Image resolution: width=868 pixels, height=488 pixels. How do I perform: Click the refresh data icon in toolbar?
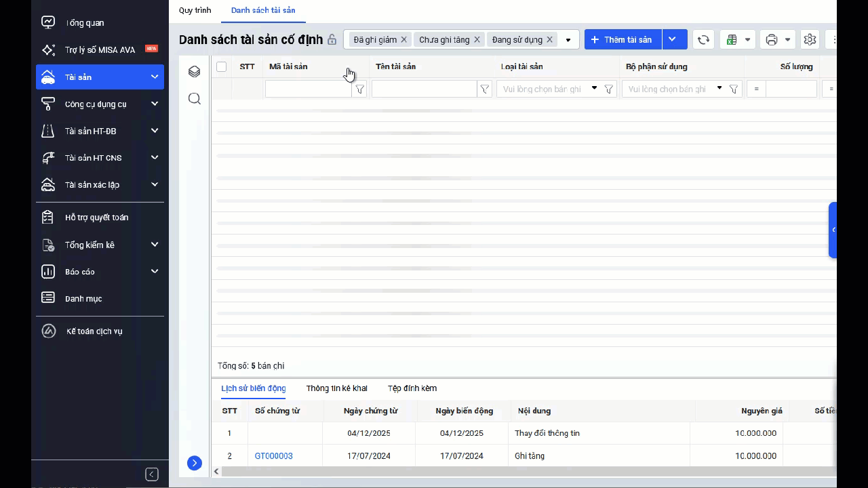point(703,40)
